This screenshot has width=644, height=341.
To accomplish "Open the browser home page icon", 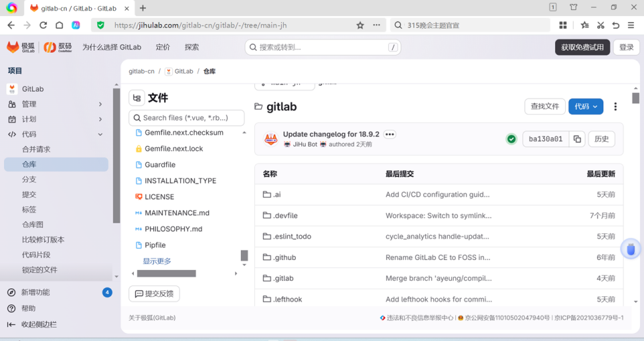I will [x=60, y=25].
